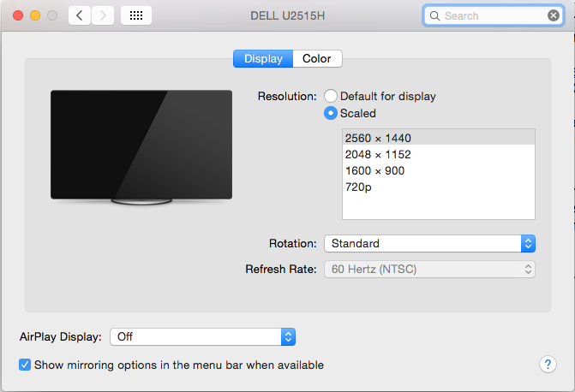Open the AirPlay Display Off dropdown
The height and width of the screenshot is (392, 575).
pos(202,336)
